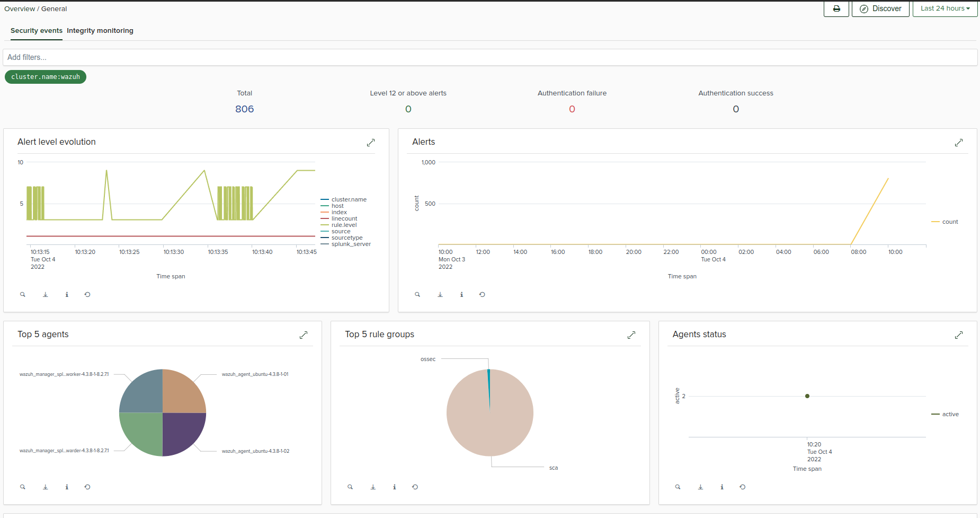Print the dashboard using the printer icon
980x518 pixels.
click(x=837, y=8)
